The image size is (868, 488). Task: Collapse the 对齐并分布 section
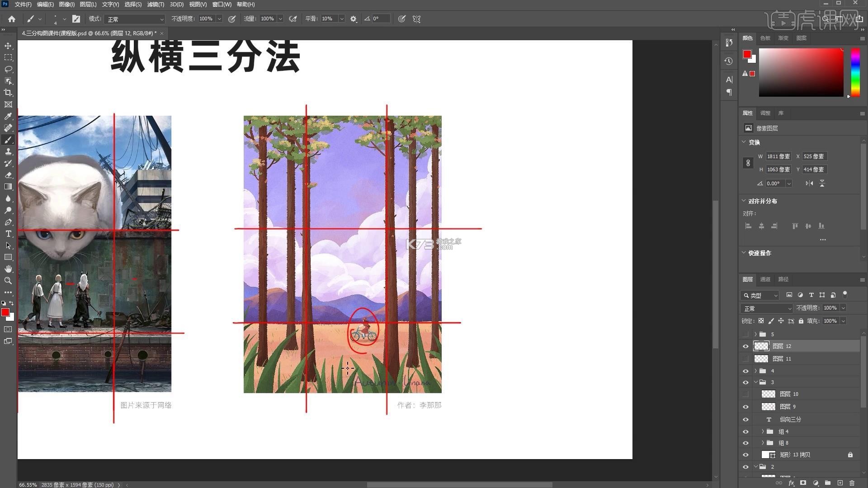pyautogui.click(x=744, y=201)
